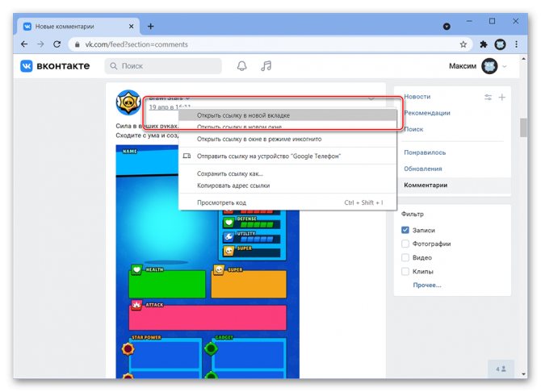541x392 pixels.
Task: Choose "Открыть ссылку в окне в режиме инкогнито"
Action: [287, 139]
